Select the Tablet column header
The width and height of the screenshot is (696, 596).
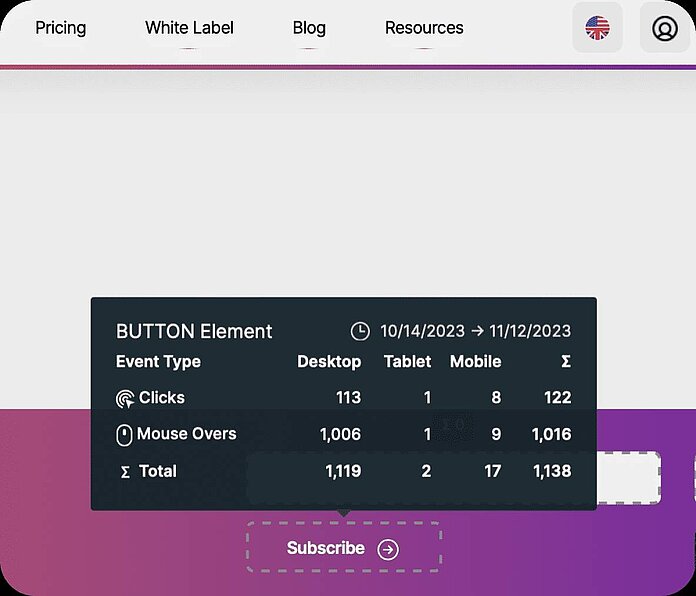click(x=407, y=362)
